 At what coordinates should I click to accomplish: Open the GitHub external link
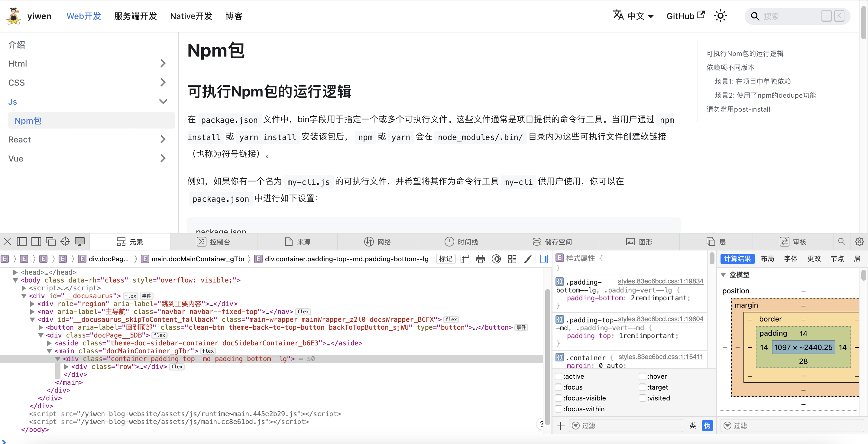(685, 16)
